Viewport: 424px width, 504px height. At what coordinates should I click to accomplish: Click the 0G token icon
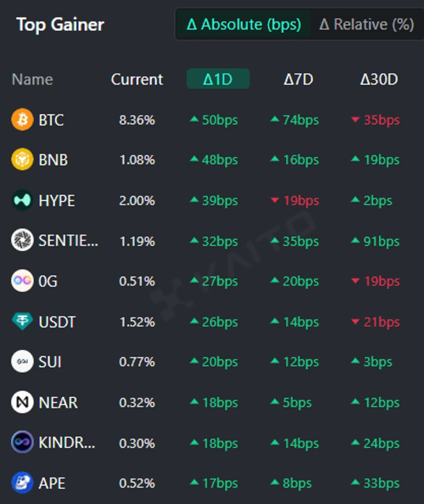(x=22, y=281)
